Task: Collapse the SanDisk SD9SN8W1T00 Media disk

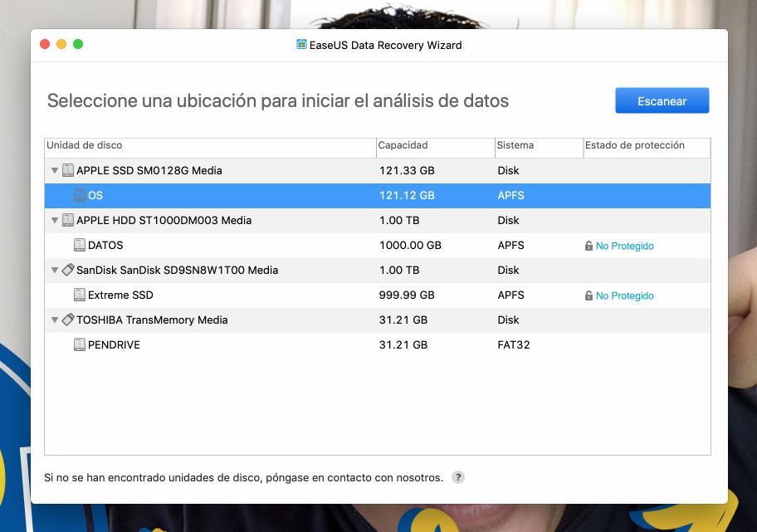Action: [x=55, y=270]
